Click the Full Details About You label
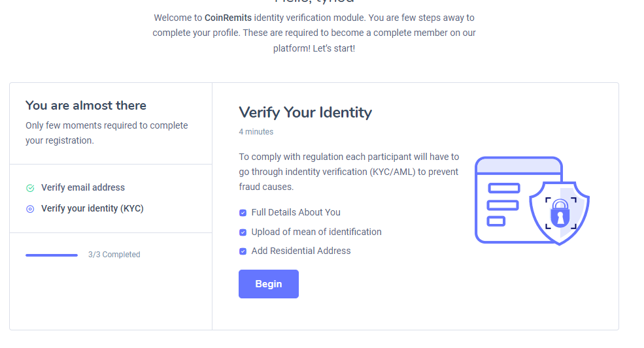The image size is (644, 348). click(296, 212)
